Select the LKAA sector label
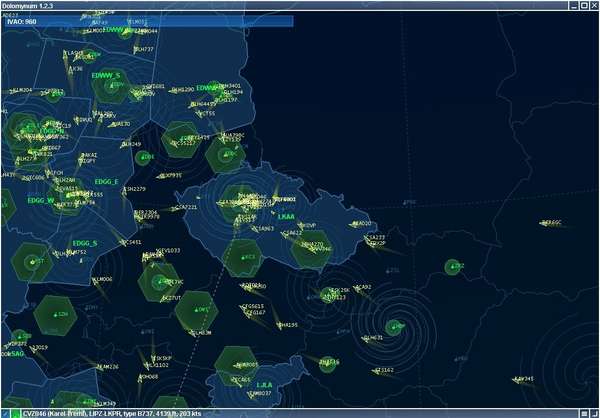Image resolution: width=600 pixels, height=418 pixels. point(286,216)
